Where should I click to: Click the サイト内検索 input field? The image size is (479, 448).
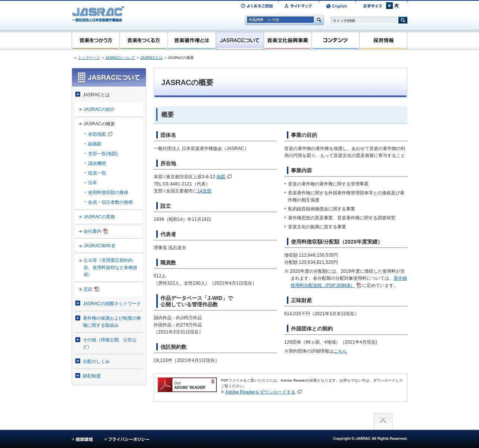[x=364, y=20]
